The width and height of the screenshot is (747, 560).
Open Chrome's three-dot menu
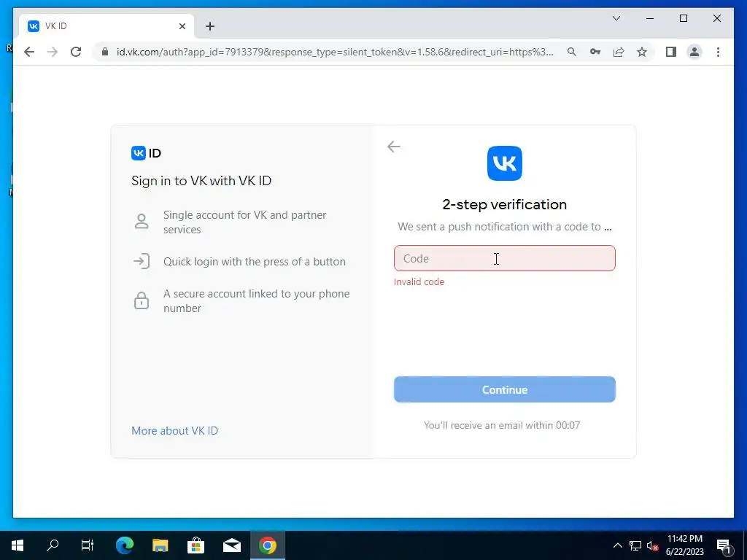(x=718, y=52)
